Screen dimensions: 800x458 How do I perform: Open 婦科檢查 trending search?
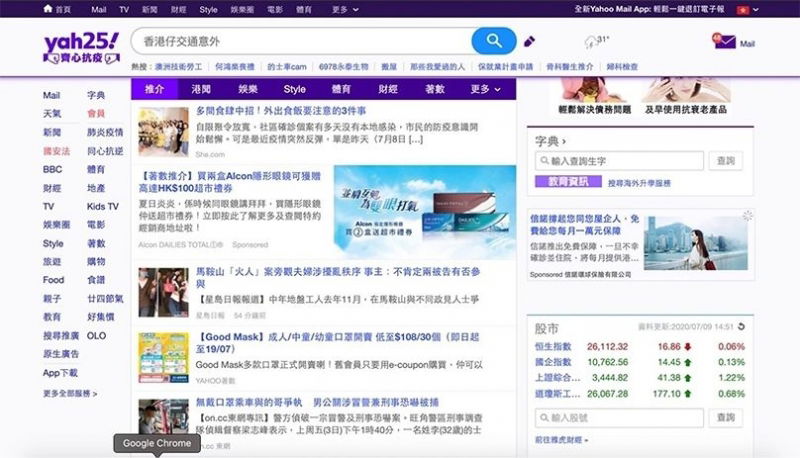[x=622, y=67]
